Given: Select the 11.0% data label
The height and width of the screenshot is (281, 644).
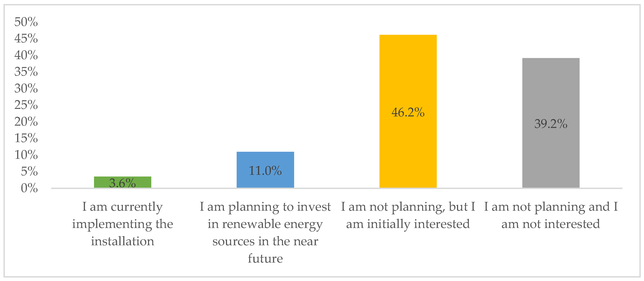Looking at the screenshot, I should click(x=265, y=171).
